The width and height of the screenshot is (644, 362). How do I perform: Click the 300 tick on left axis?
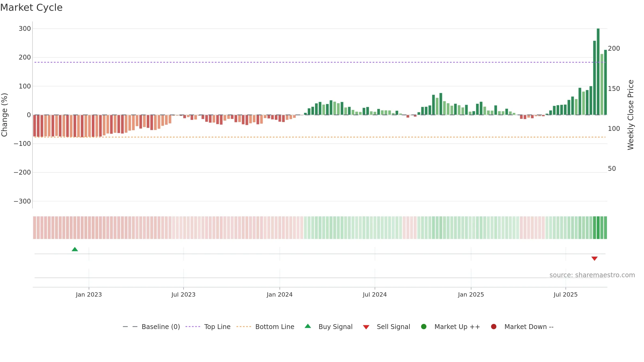[x=25, y=29]
